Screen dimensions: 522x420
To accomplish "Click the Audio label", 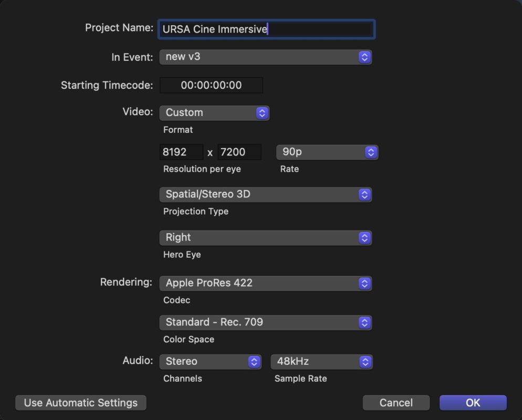I will (138, 361).
